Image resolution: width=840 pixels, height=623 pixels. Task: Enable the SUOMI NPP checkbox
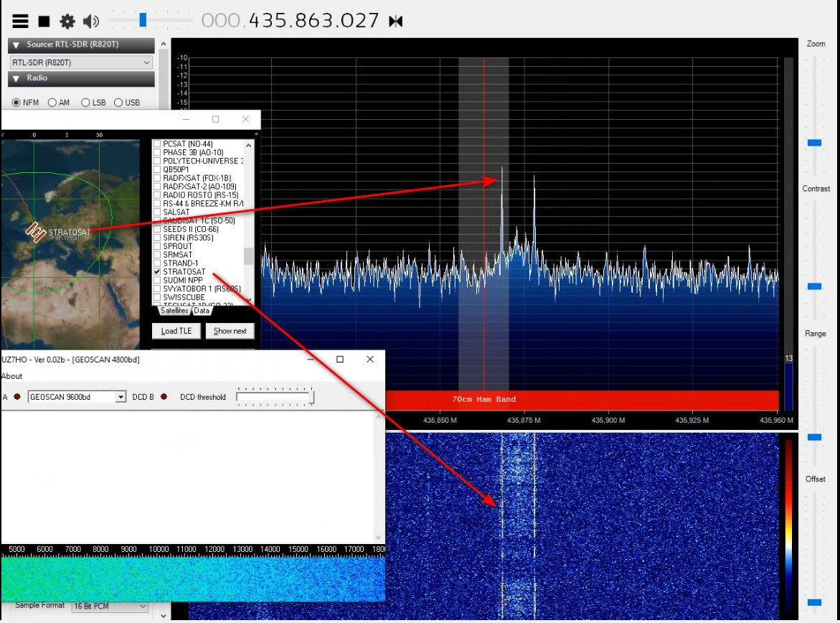157,281
